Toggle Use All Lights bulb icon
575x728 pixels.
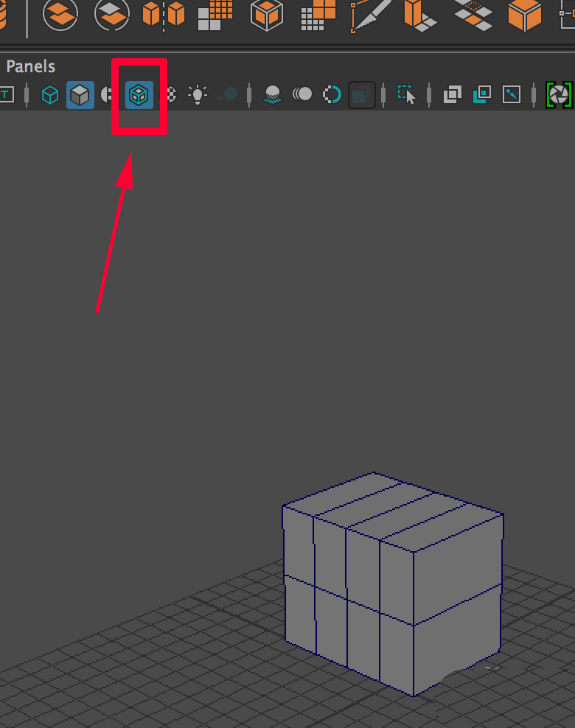pos(198,94)
